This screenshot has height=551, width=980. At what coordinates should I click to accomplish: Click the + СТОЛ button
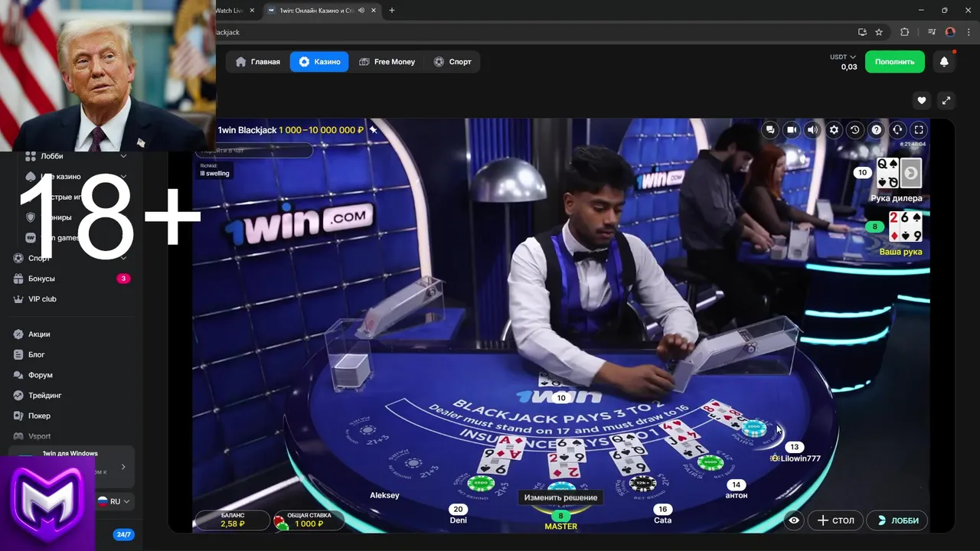tap(835, 520)
